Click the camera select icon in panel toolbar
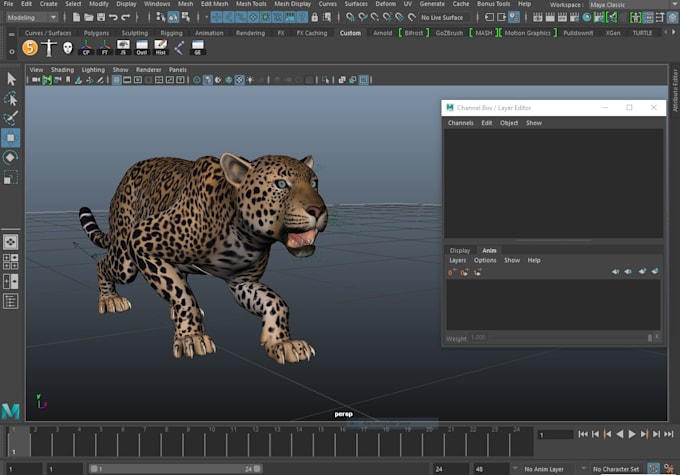Image resolution: width=680 pixels, height=475 pixels. pos(36,80)
